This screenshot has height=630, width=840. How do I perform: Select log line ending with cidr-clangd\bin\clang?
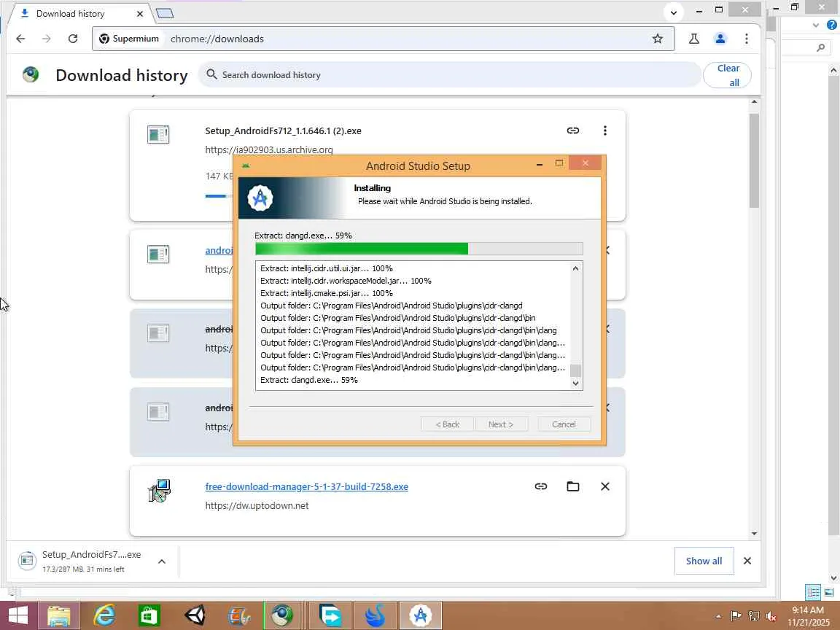408,330
